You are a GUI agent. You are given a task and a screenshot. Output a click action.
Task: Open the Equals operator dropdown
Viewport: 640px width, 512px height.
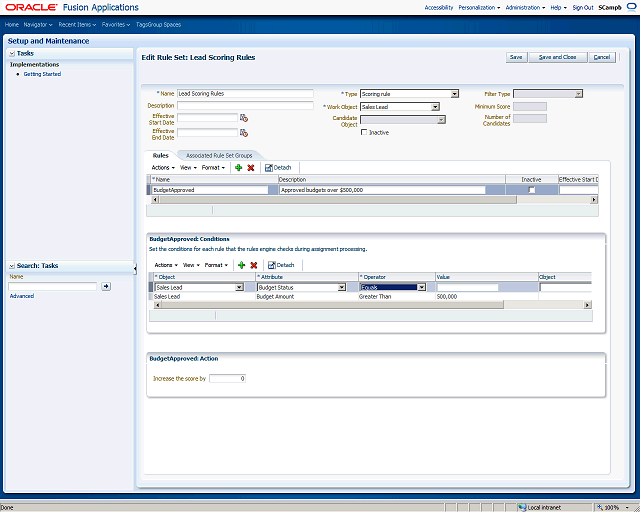[x=422, y=287]
